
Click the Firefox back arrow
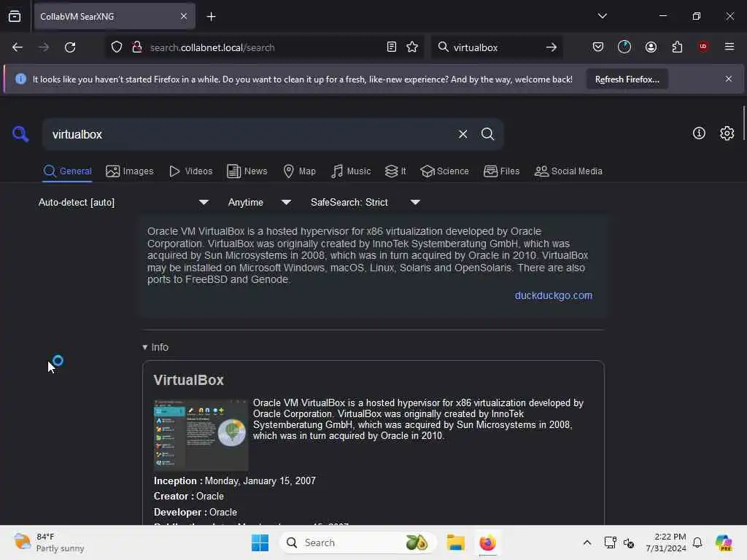pos(18,47)
